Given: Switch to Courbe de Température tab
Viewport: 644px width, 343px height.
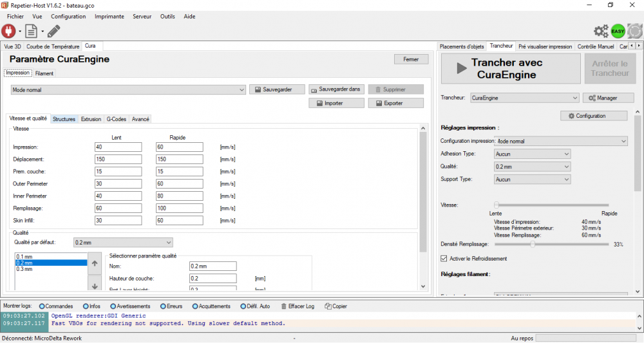Looking at the screenshot, I should (53, 46).
